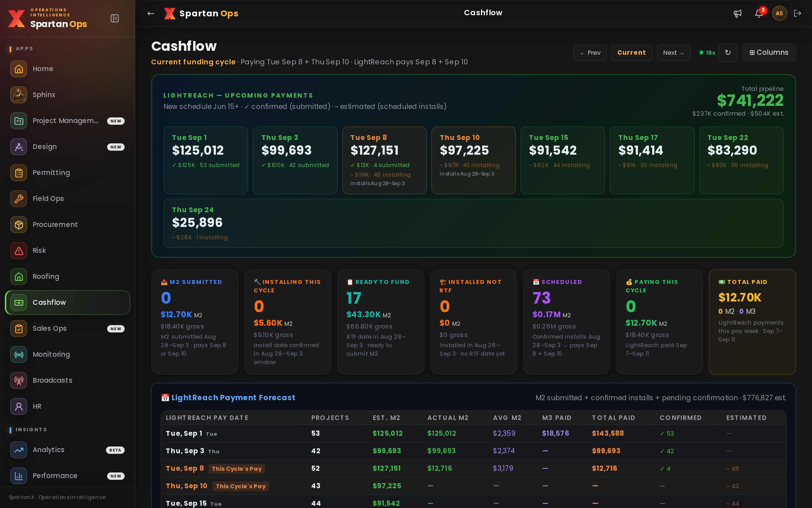Click the $143,588 total paid cell
The height and width of the screenshot is (508, 812).
pos(608,433)
